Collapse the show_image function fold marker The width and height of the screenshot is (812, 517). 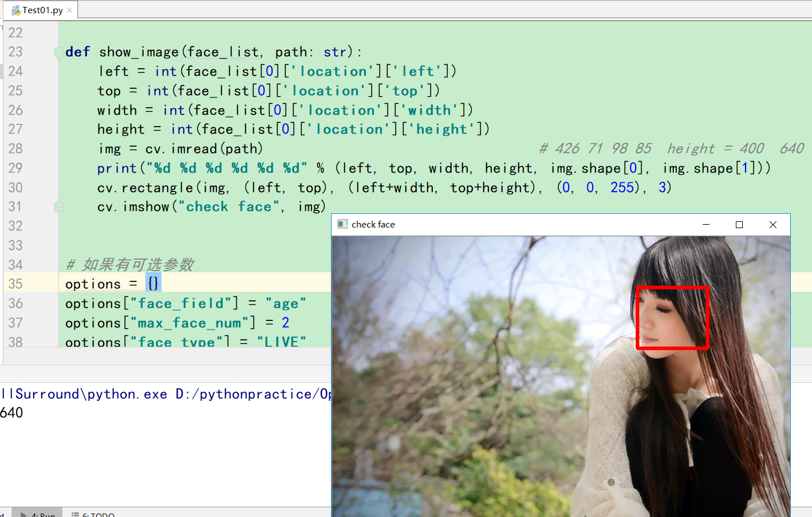click(x=58, y=53)
